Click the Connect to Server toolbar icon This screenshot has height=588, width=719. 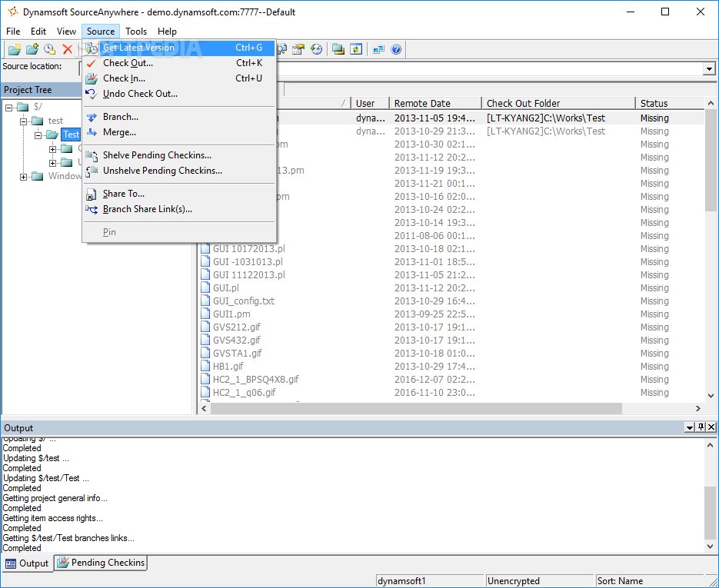click(378, 49)
